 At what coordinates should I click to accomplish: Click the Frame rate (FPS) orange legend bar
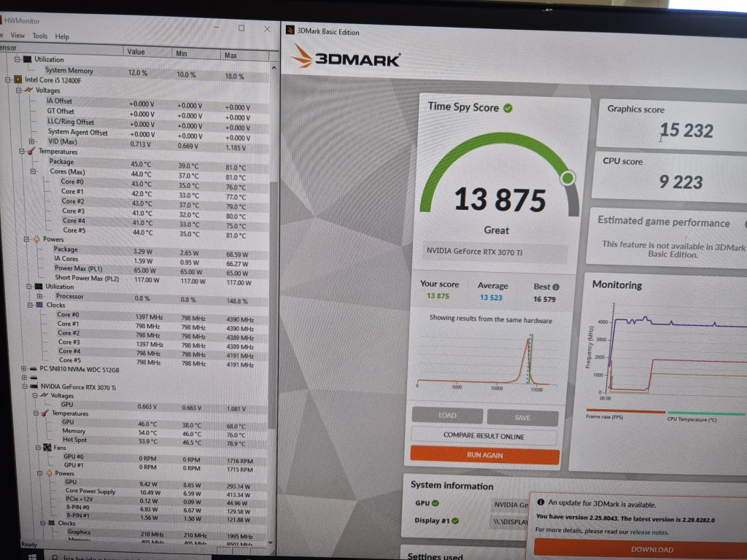pyautogui.click(x=625, y=411)
